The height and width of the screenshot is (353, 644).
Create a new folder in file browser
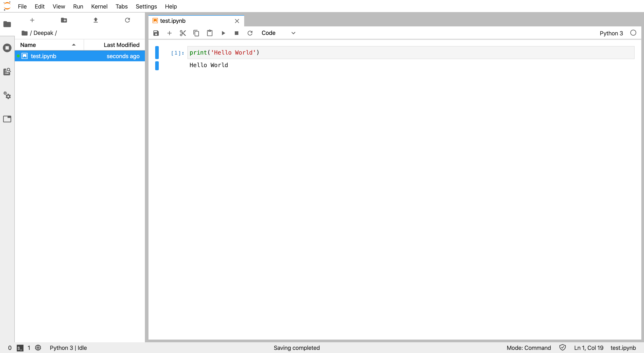click(x=64, y=20)
